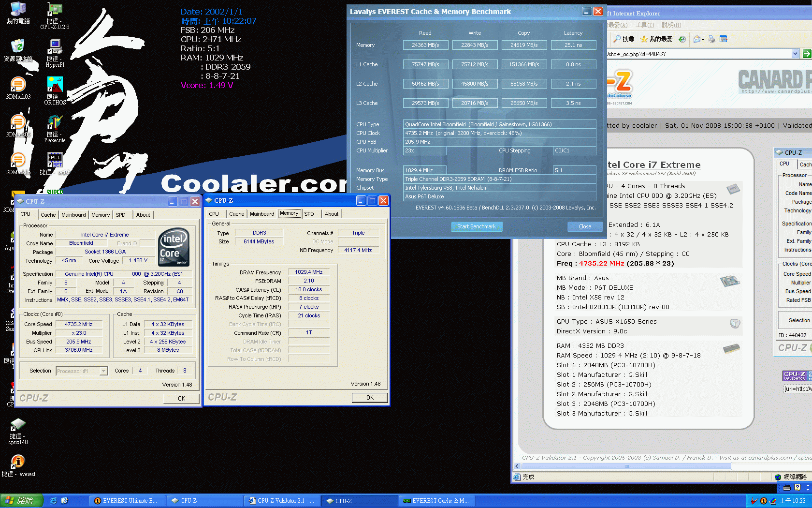Click Internet Explorer quick launch icon
812x508 pixels.
[x=54, y=501]
